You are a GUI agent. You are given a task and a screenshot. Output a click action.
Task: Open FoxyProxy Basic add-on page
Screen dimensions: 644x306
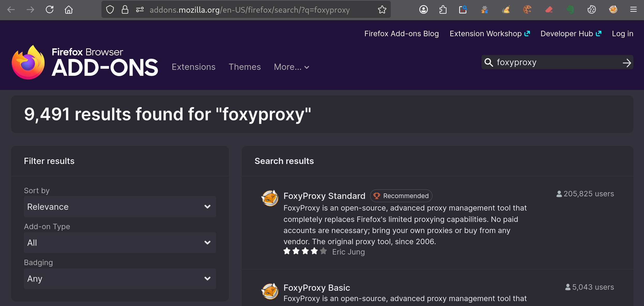(317, 288)
